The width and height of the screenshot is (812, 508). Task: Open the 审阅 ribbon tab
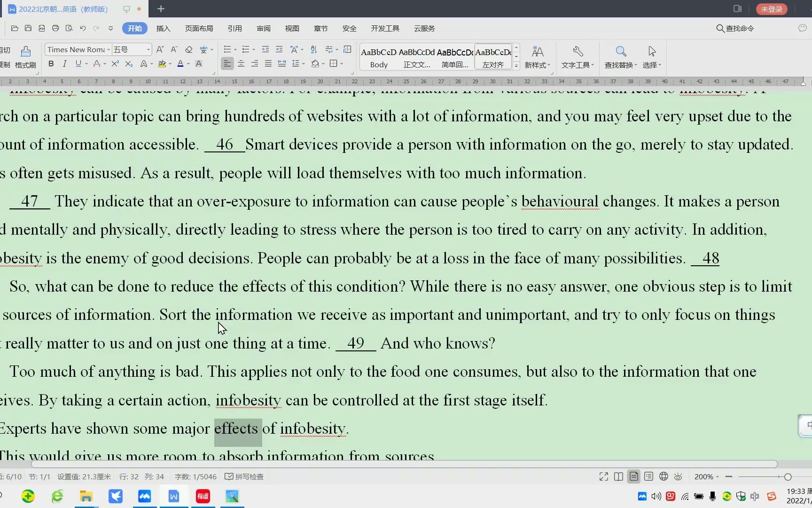click(264, 28)
